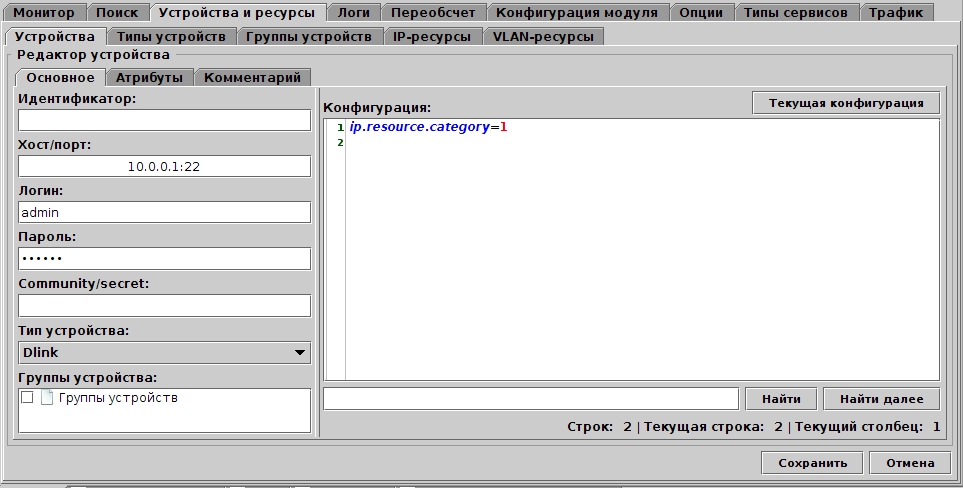Screen dimensions: 963x488
Task: Click the Найти button
Action: [x=781, y=399]
